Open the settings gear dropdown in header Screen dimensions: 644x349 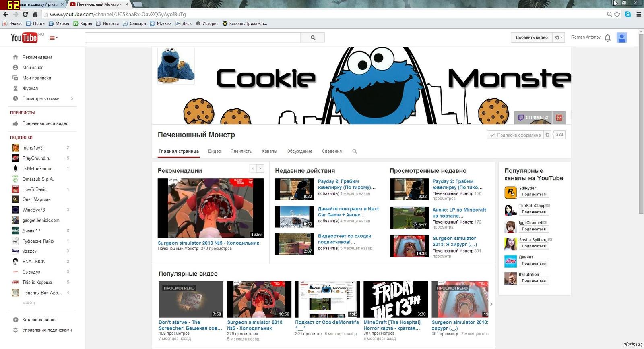point(559,37)
